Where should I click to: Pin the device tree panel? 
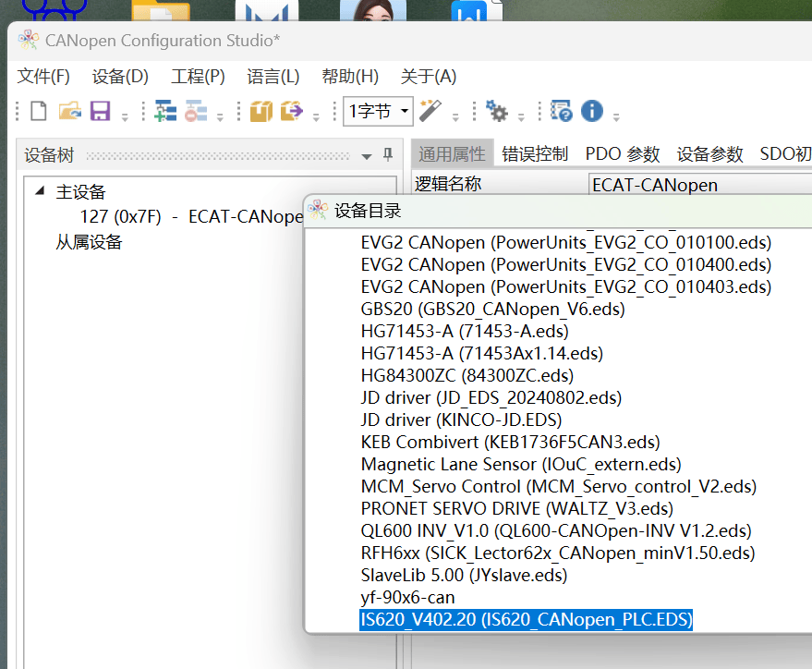(388, 155)
